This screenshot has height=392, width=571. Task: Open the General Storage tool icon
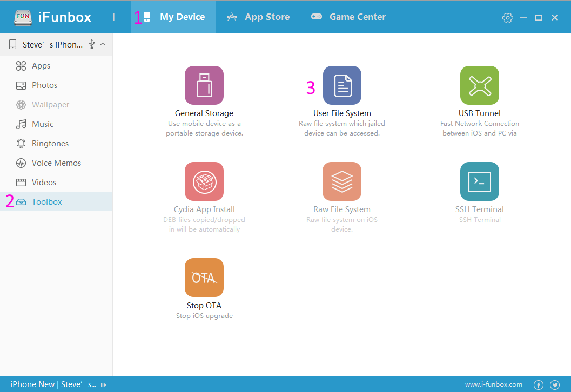click(x=204, y=85)
